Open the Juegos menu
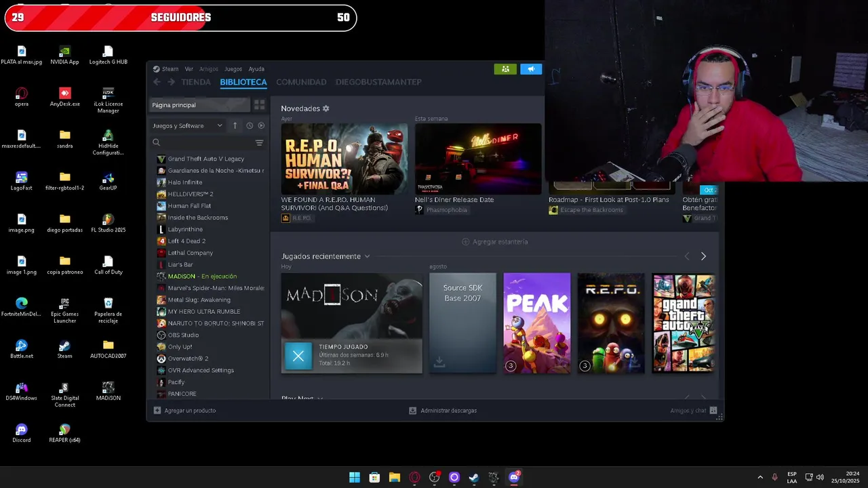The height and width of the screenshot is (488, 868). 233,69
